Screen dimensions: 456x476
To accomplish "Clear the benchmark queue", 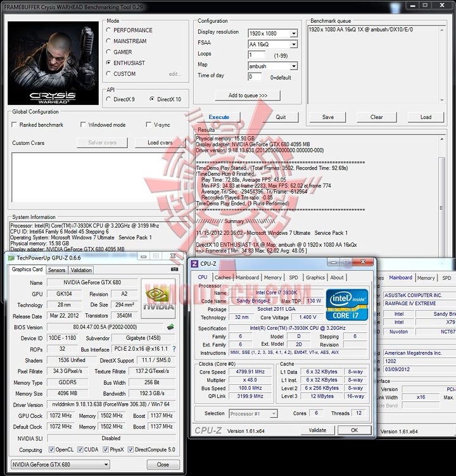I will point(376,117).
